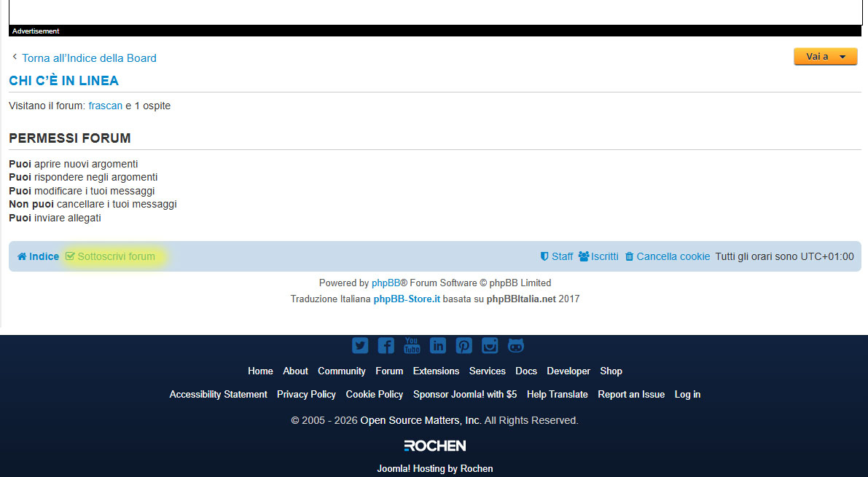The image size is (868, 477).
Task: Open Open Source Matters, Inc. link
Action: click(421, 420)
